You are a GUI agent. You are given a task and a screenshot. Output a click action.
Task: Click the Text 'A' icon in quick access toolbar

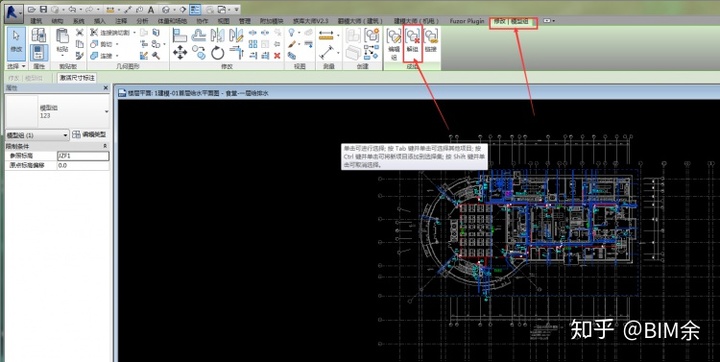click(x=151, y=10)
